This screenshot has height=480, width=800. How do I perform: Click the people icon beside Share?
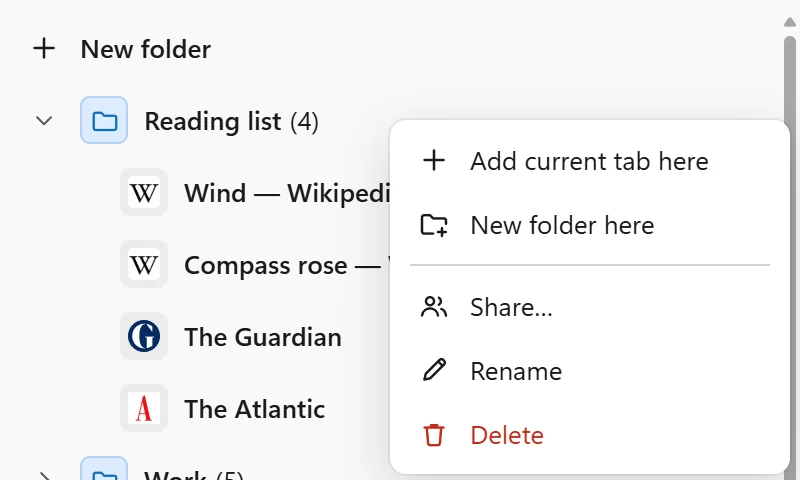click(434, 307)
